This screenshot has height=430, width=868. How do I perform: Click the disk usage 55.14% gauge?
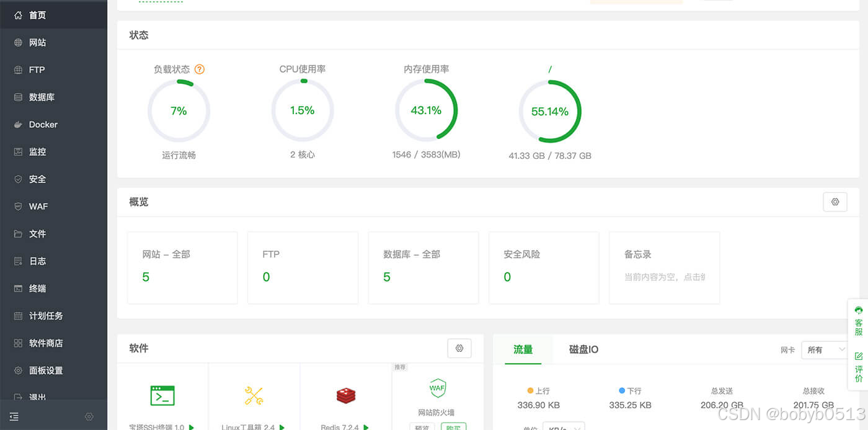click(550, 112)
